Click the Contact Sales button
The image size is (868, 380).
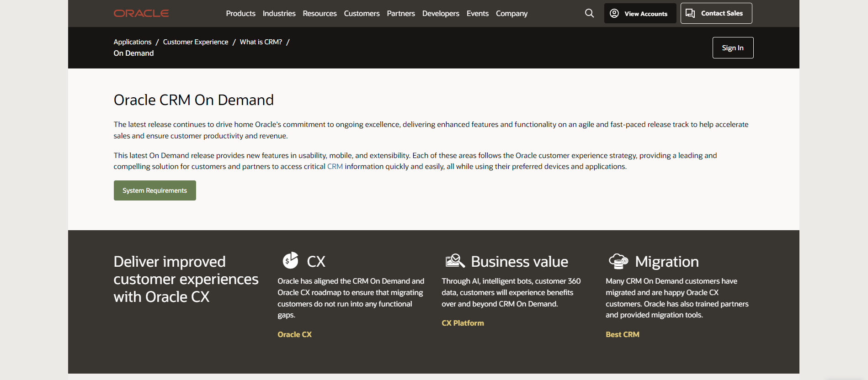click(716, 13)
